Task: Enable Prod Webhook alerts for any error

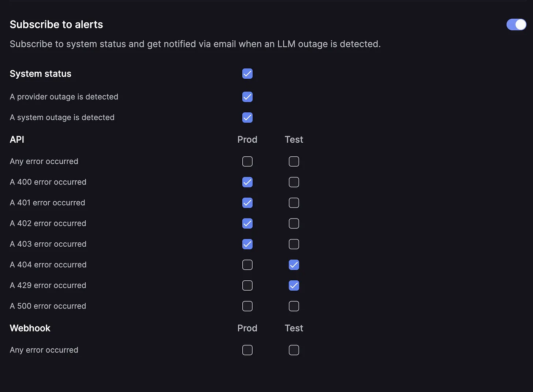Action: [x=247, y=350]
